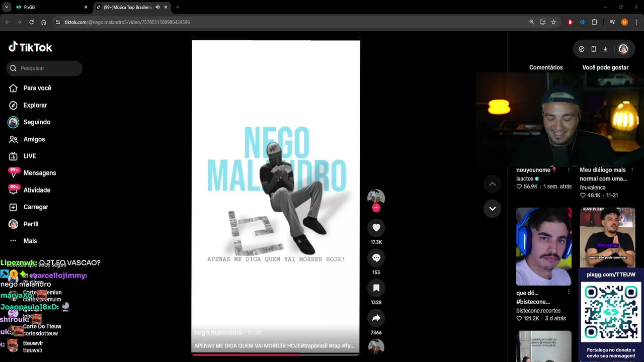Open the bistecone.recortes video thumbnail

click(543, 246)
